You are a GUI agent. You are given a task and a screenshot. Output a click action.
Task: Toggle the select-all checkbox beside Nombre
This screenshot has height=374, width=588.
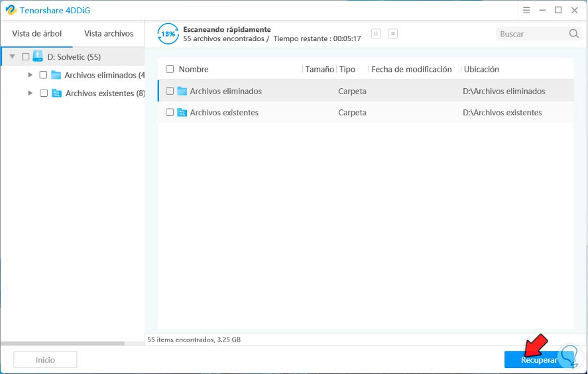170,69
